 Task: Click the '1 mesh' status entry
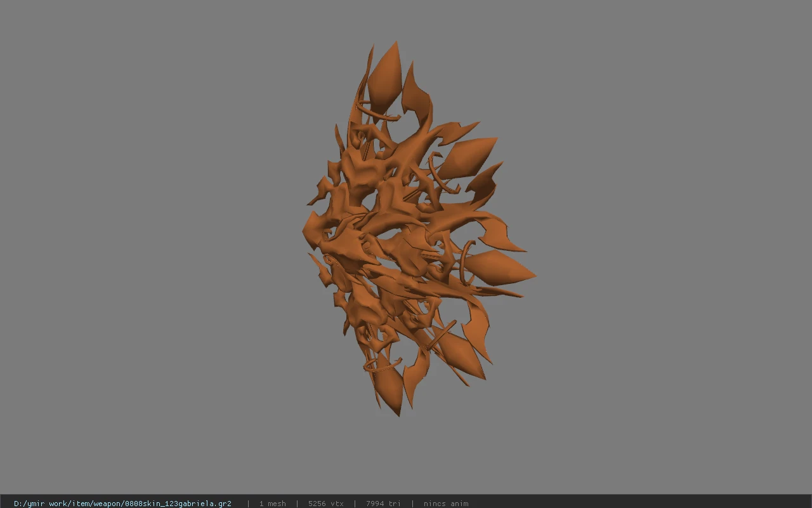tap(272, 504)
